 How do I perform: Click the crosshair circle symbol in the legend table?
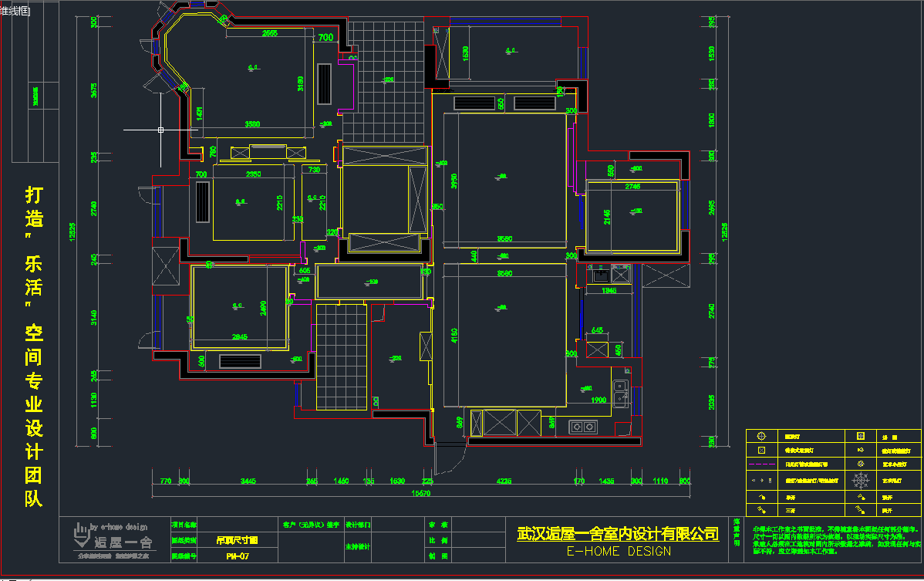pos(760,436)
